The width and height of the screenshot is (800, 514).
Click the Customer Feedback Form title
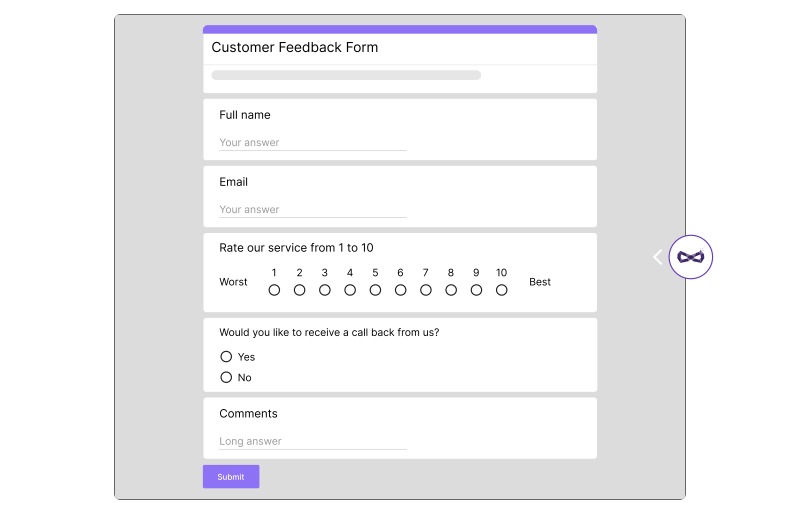(x=295, y=47)
